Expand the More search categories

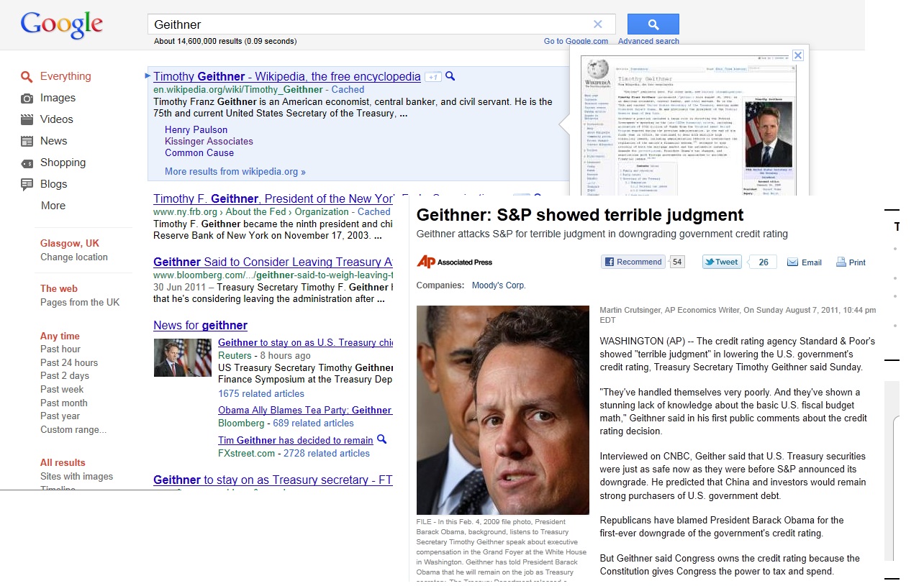[x=53, y=206]
